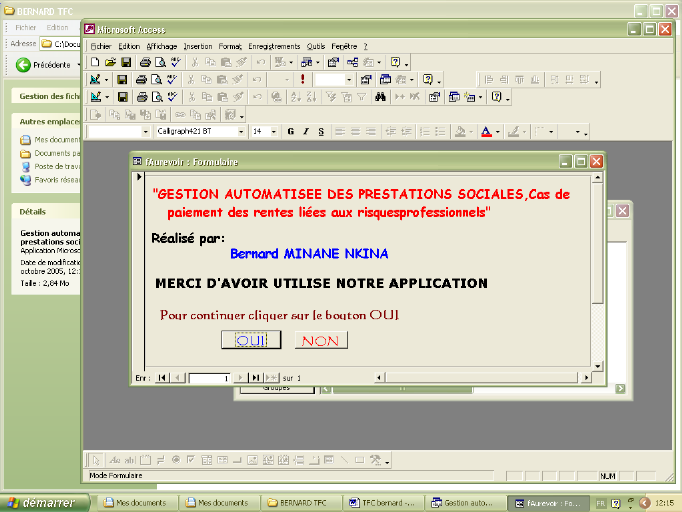Expand the font size dropdown showing 14
The image size is (682, 512).
pyautogui.click(x=273, y=131)
